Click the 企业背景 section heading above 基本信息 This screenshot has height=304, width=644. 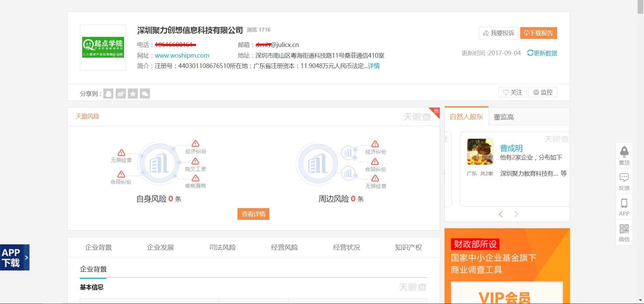[93, 269]
